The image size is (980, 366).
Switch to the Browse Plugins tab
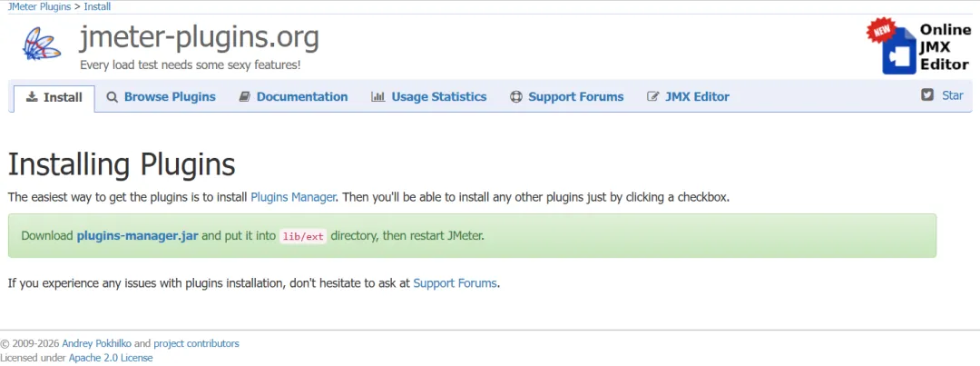click(x=170, y=97)
